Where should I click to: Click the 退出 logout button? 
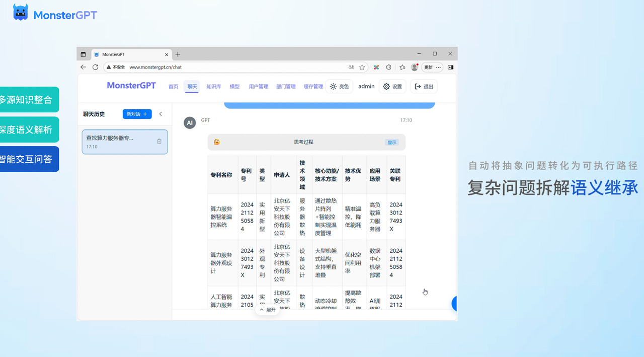click(424, 87)
